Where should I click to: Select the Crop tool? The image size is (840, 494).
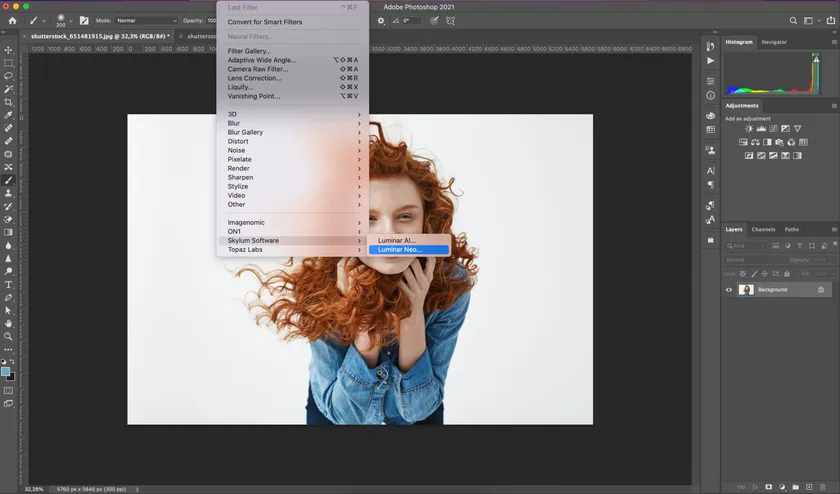tap(8, 102)
